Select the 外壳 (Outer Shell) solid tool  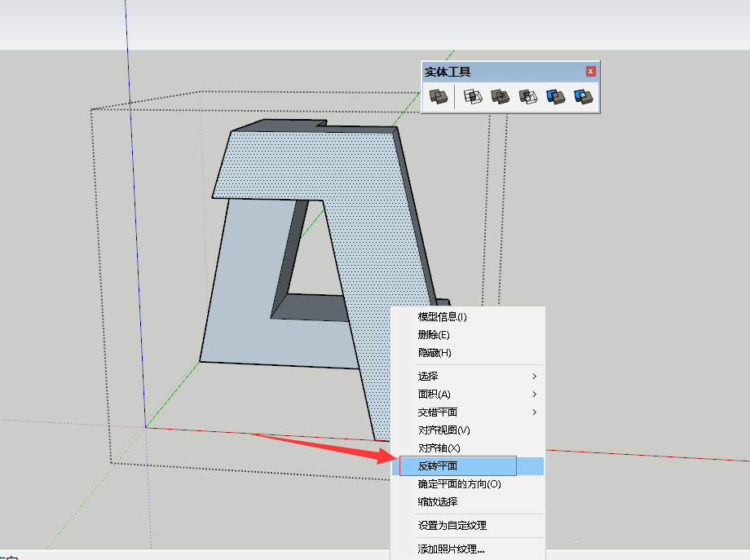(x=438, y=96)
